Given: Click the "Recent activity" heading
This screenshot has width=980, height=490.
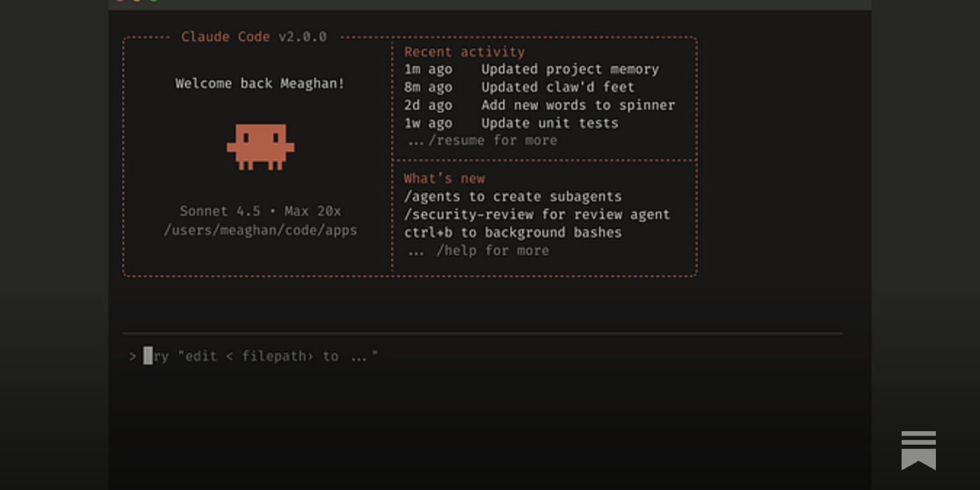Looking at the screenshot, I should tap(464, 52).
